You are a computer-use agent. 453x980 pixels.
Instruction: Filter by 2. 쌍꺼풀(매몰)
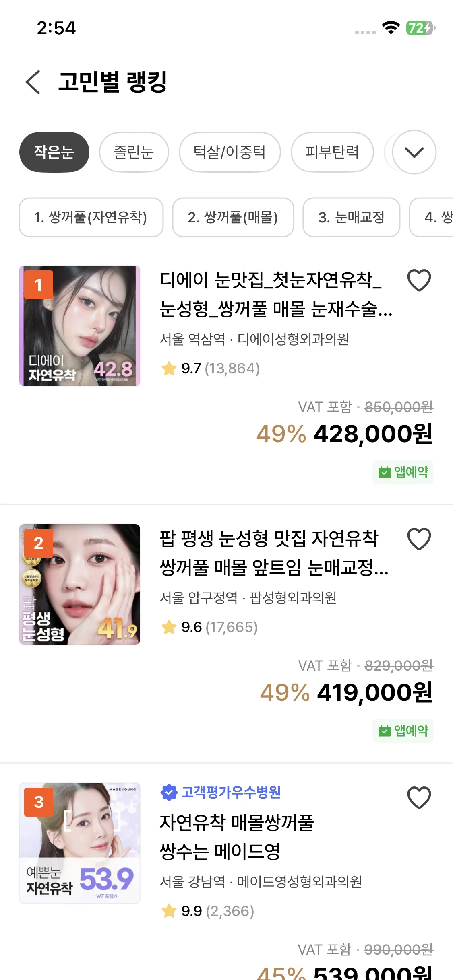233,217
